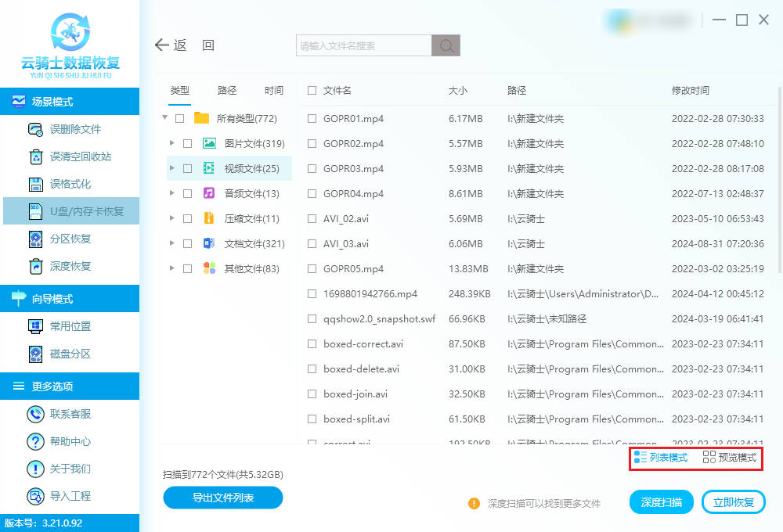This screenshot has height=532, width=783.
Task: Toggle the select-all checkbox beside 文件名
Action: [312, 91]
